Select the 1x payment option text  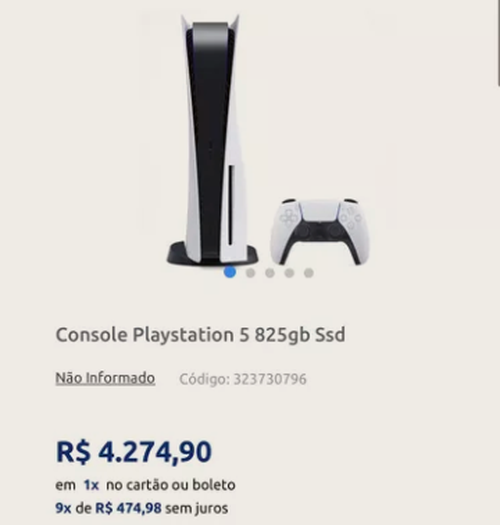91,485
